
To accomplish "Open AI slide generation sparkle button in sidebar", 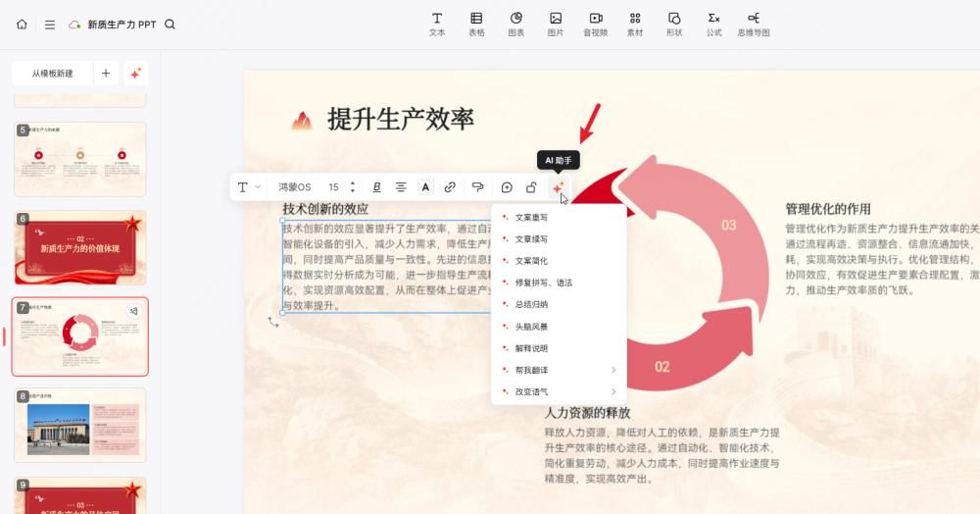I will pos(135,74).
